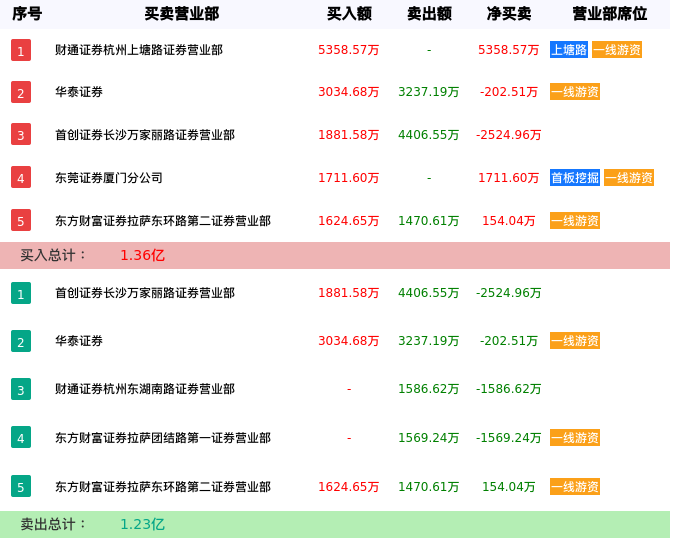Click buy-list 154.04万 net value
The width and height of the screenshot is (676, 540).
(509, 221)
